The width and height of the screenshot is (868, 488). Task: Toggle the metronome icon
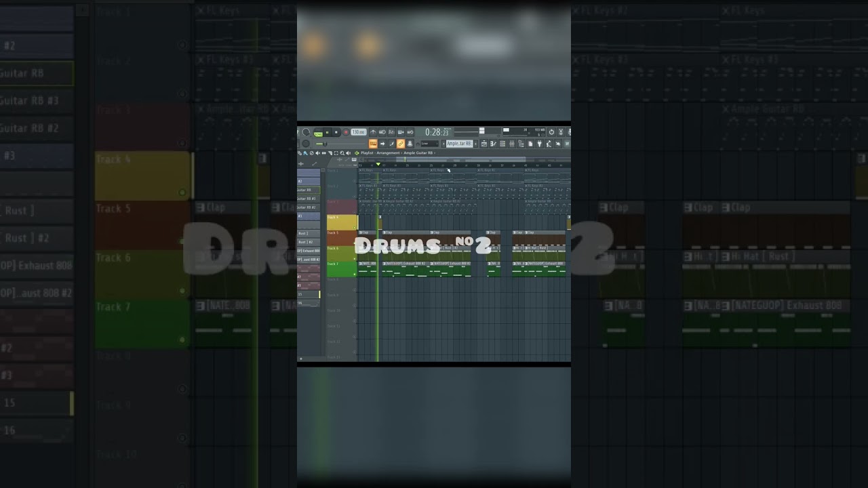[x=373, y=132]
